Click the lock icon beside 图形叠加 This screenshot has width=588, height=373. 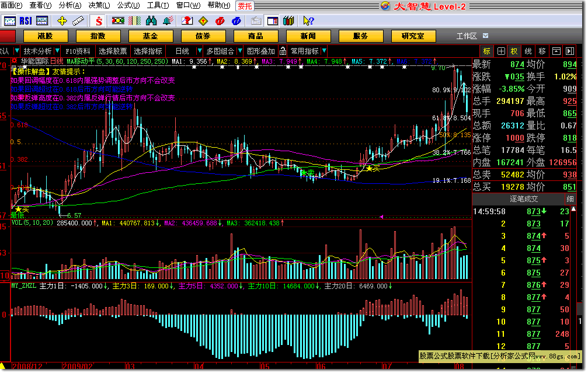pyautogui.click(x=283, y=51)
